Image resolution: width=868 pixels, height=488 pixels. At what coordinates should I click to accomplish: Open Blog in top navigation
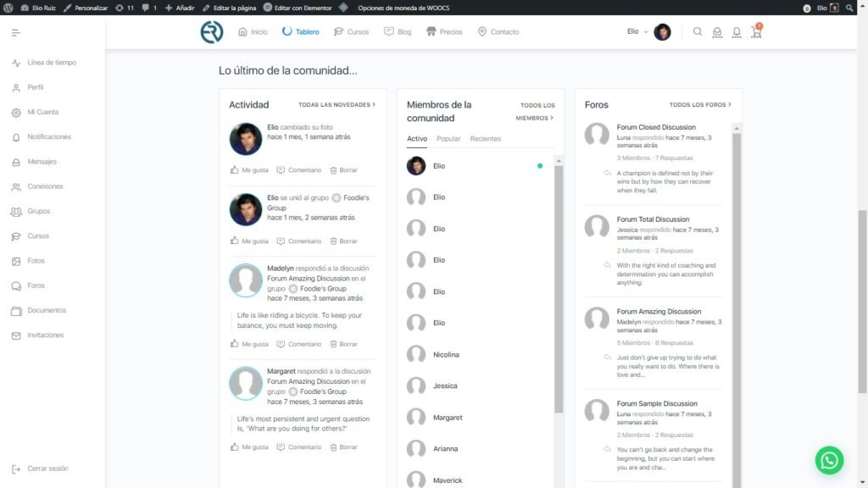(398, 31)
